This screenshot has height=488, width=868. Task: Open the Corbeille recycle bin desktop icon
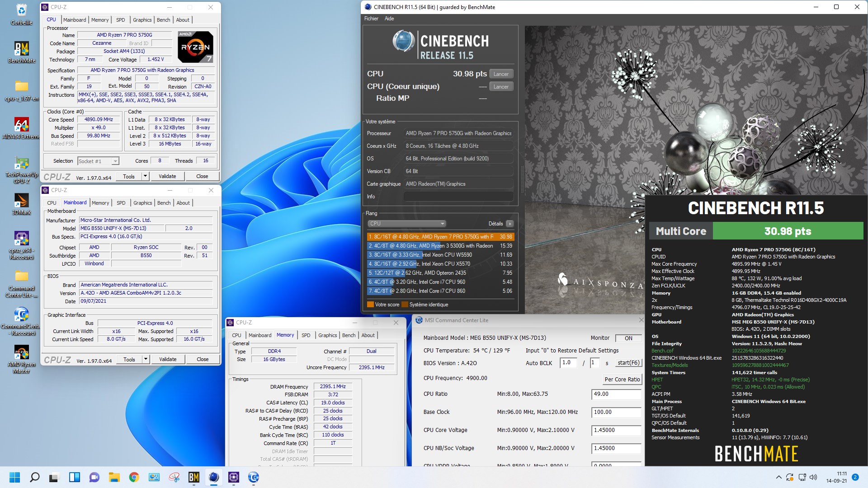(21, 14)
